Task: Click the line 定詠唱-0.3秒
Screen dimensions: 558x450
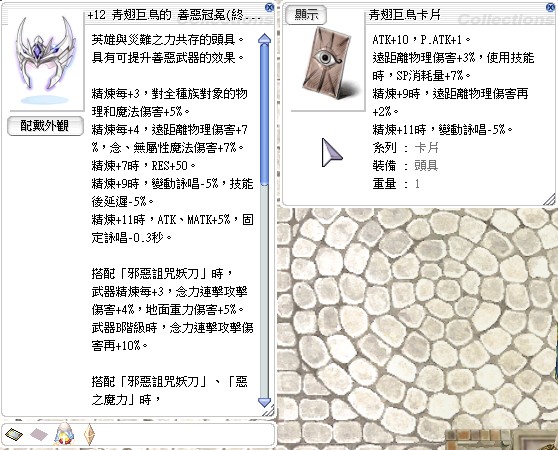Action: point(131,238)
